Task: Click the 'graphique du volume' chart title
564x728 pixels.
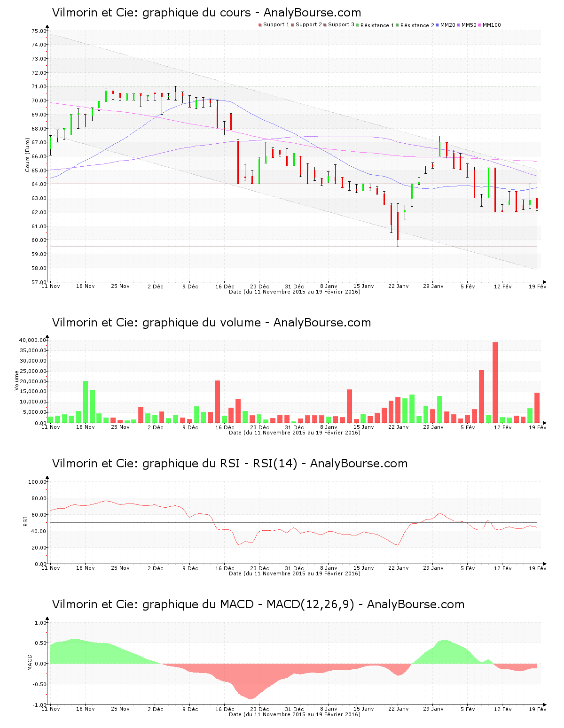Action: [x=211, y=323]
